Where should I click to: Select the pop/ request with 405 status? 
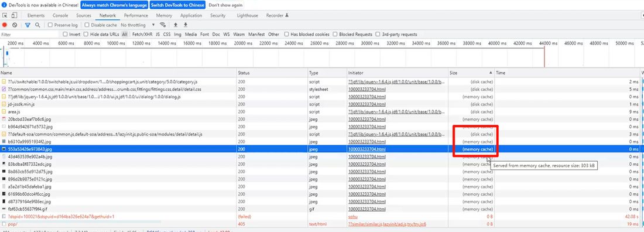coord(320,224)
